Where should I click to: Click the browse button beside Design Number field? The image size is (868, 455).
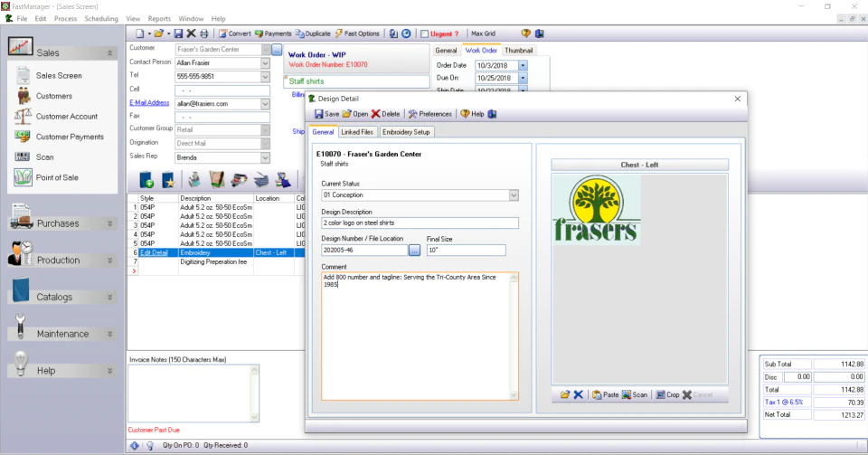tap(414, 251)
